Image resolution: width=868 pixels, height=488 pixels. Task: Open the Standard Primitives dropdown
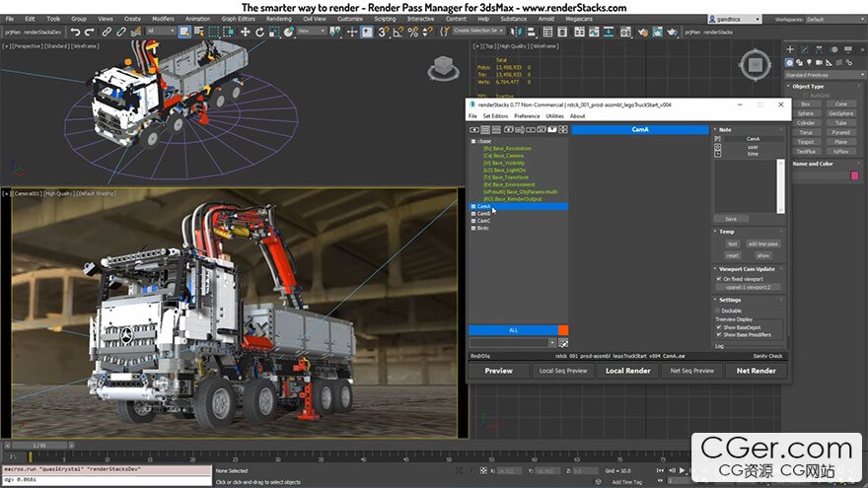tap(825, 75)
